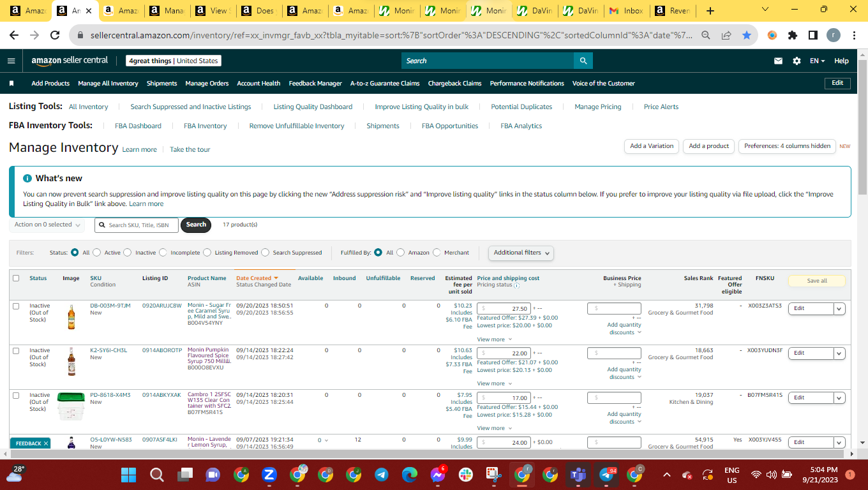Open Edit dropdown arrow for SKU PD-8618-X4M3

point(839,397)
